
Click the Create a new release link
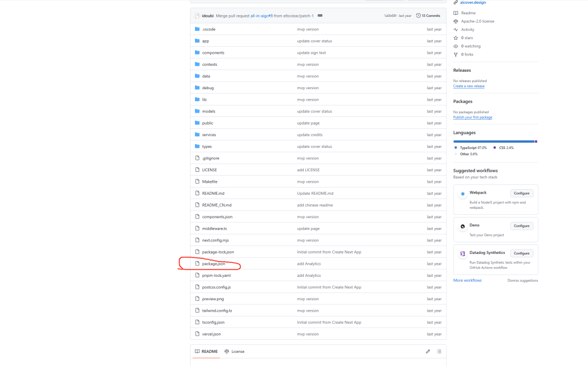click(468, 86)
